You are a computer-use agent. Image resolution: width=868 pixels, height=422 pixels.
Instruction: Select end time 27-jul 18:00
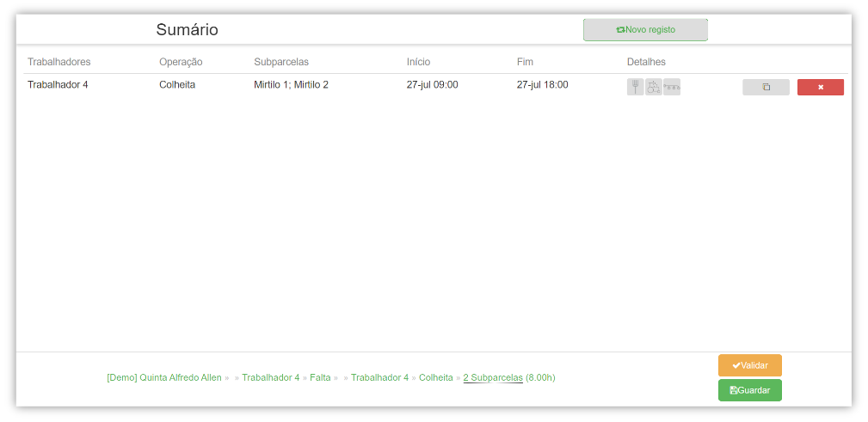click(543, 85)
